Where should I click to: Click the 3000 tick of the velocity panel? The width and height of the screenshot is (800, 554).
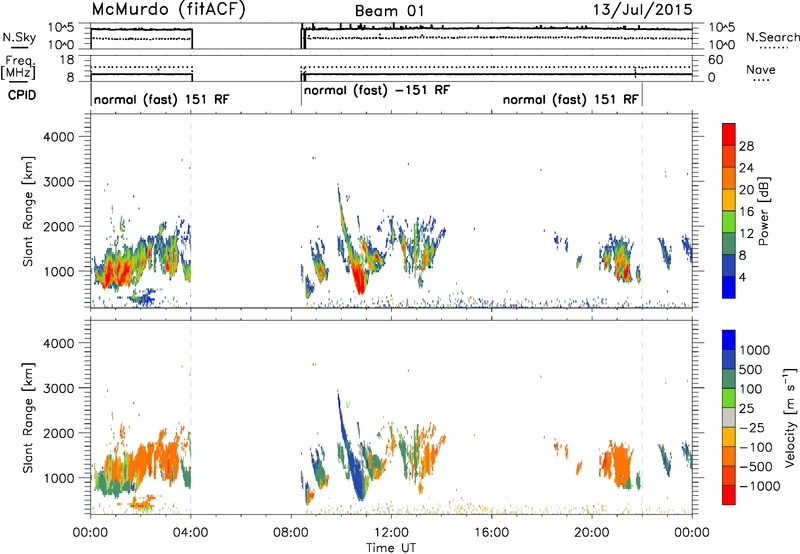[x=58, y=388]
